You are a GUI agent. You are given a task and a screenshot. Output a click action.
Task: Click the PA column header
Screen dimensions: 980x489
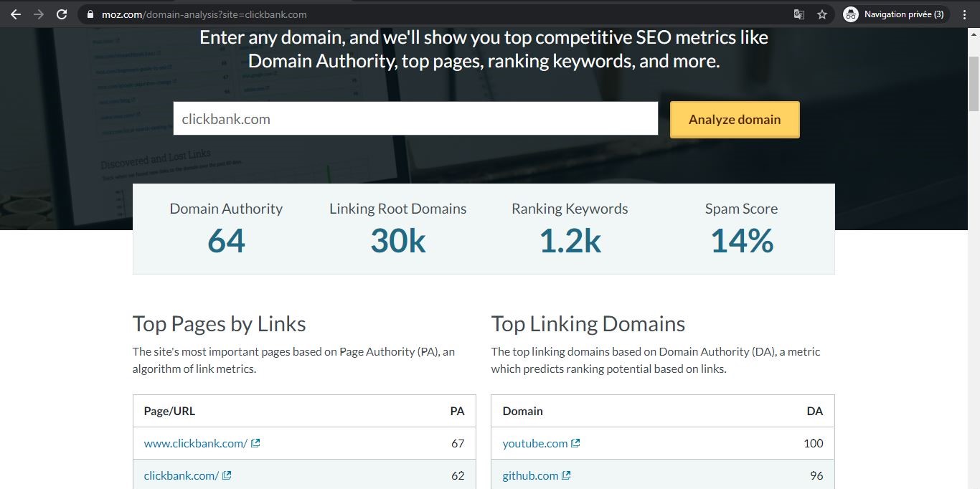[457, 411]
